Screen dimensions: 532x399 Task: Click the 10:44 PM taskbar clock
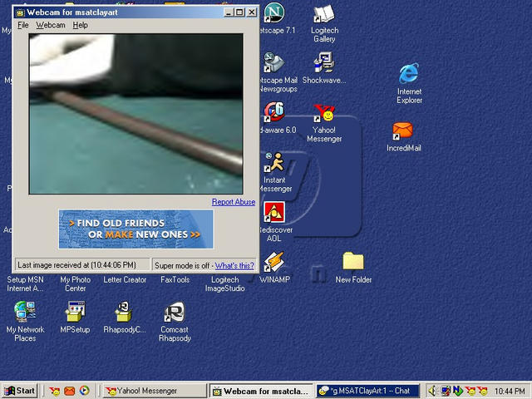(x=510, y=392)
